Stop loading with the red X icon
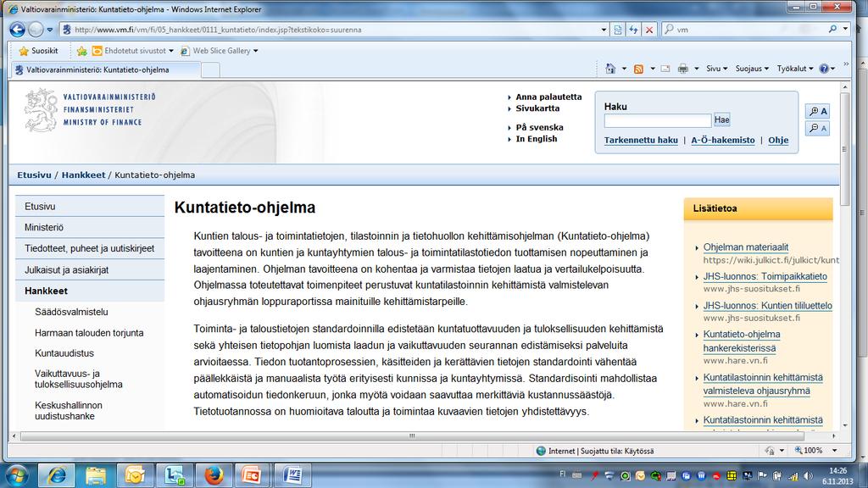The width and height of the screenshot is (868, 488). click(x=649, y=30)
